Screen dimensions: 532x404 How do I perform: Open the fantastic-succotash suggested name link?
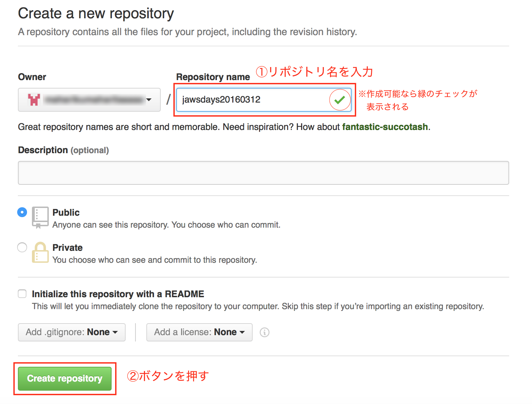point(385,127)
